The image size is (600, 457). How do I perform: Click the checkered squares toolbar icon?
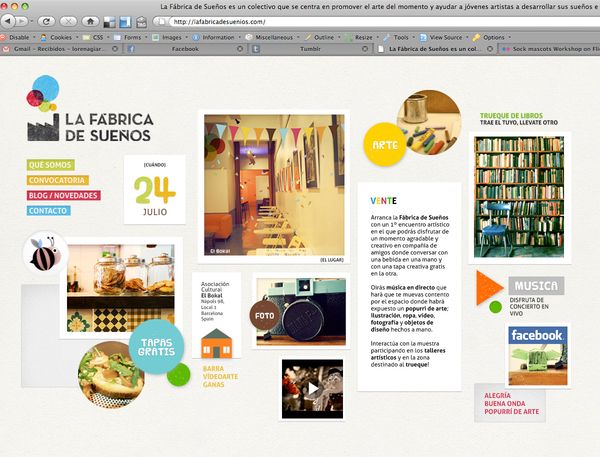pos(109,22)
